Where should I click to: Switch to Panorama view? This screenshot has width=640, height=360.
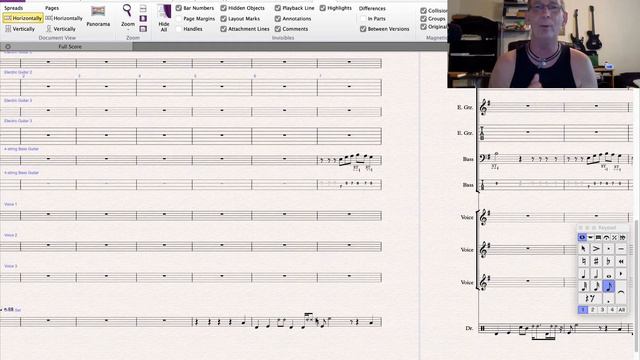pos(98,16)
